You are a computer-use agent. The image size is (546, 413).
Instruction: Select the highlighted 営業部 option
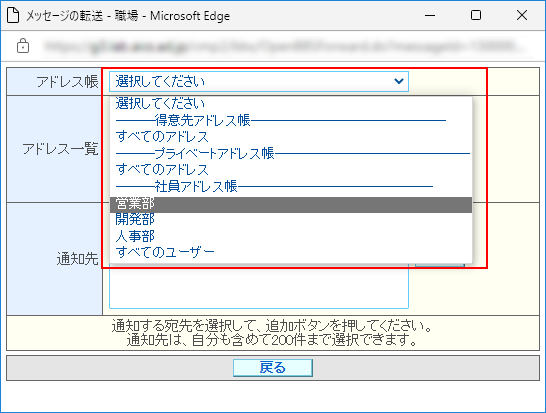point(291,204)
